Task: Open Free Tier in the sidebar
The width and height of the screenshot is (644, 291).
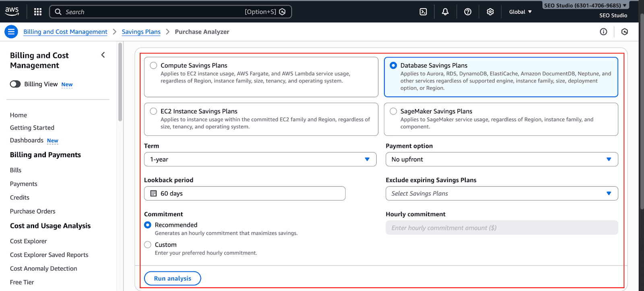Action: 22,282
